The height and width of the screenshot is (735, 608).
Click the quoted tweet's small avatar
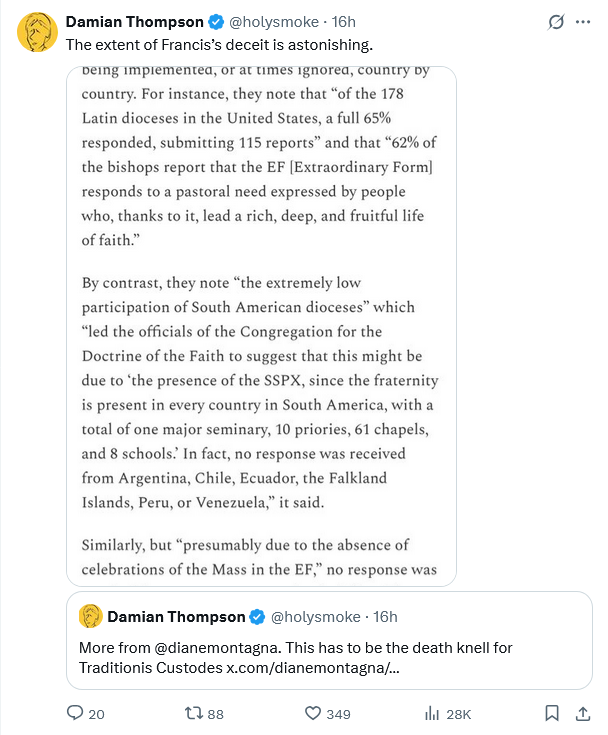[x=90, y=616]
